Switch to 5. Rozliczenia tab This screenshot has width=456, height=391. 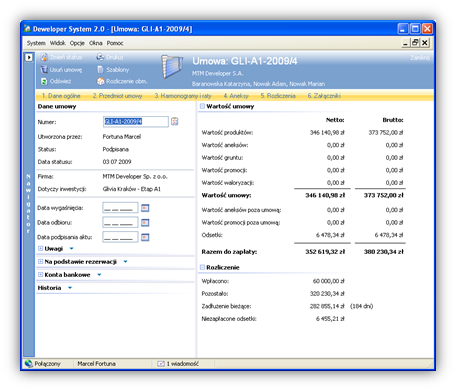click(278, 96)
